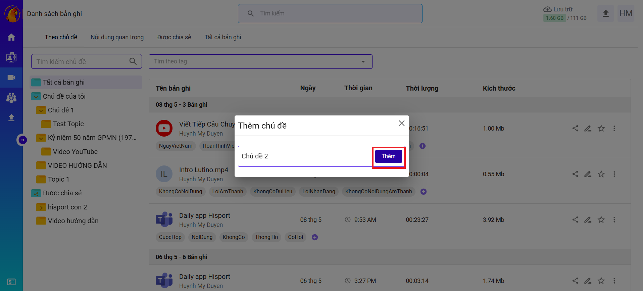
Task: Collapse the Chủ đề 1 folder
Action: tap(41, 110)
